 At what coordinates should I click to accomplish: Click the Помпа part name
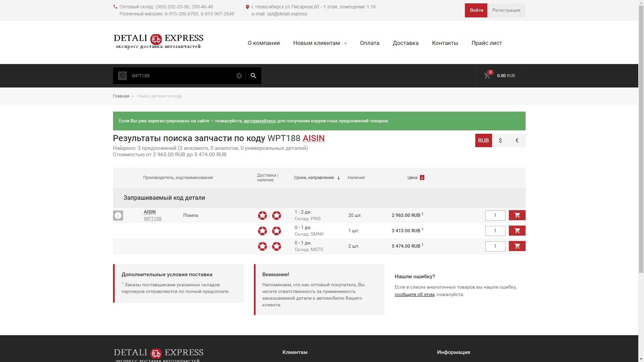point(191,215)
